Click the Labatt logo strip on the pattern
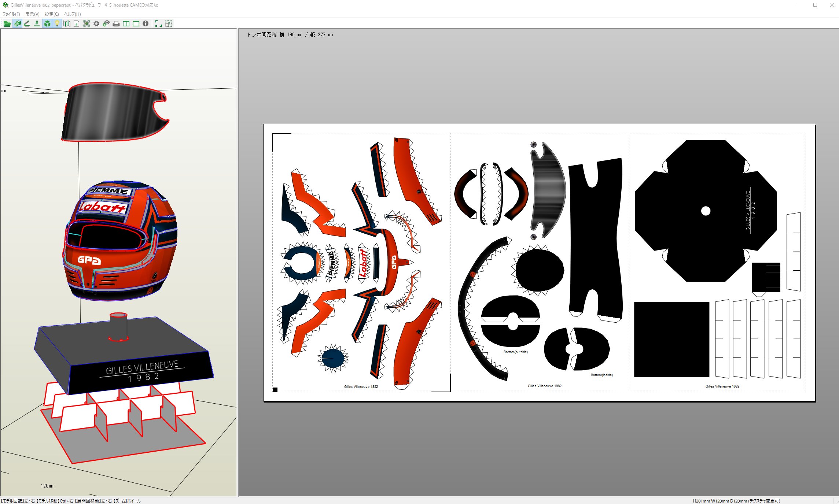 click(364, 263)
